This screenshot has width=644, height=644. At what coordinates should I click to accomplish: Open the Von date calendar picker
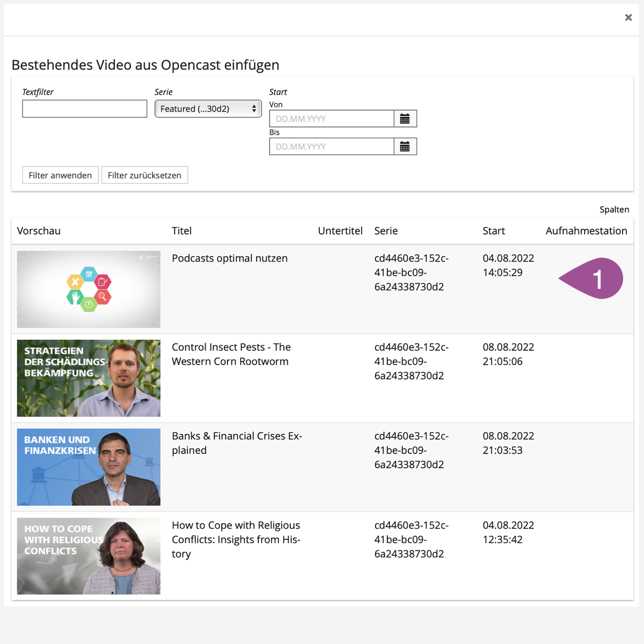point(405,119)
